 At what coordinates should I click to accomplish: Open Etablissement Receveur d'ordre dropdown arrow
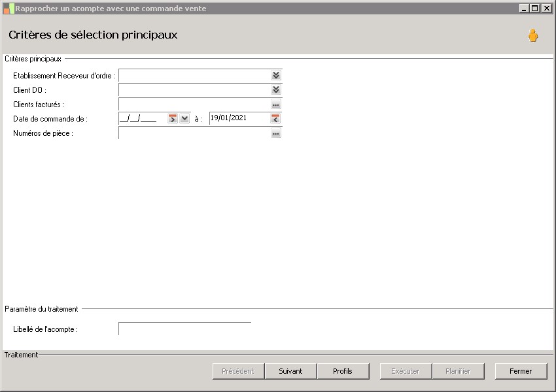point(276,75)
